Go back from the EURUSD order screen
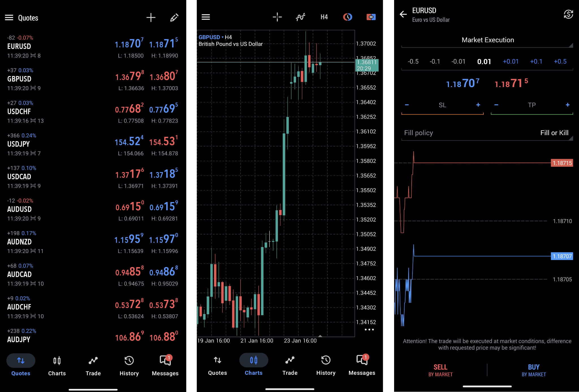Screen dimensions: 579x392 pyautogui.click(x=403, y=14)
